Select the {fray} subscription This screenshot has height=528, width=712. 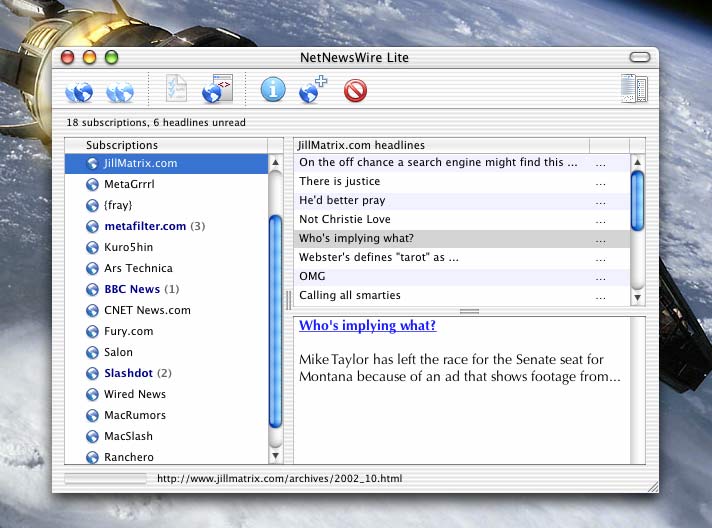167,205
